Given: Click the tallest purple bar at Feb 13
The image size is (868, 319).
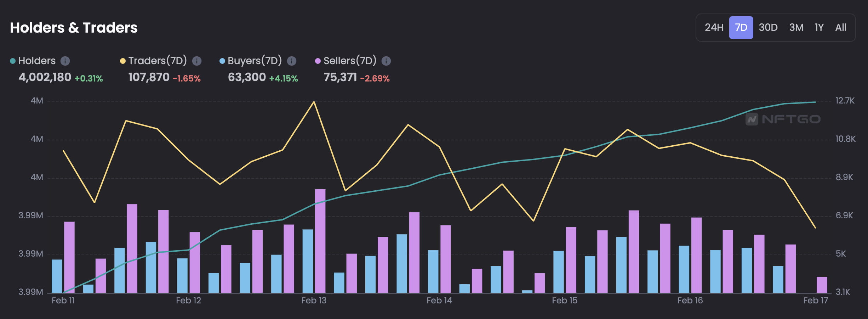Looking at the screenshot, I should [320, 241].
